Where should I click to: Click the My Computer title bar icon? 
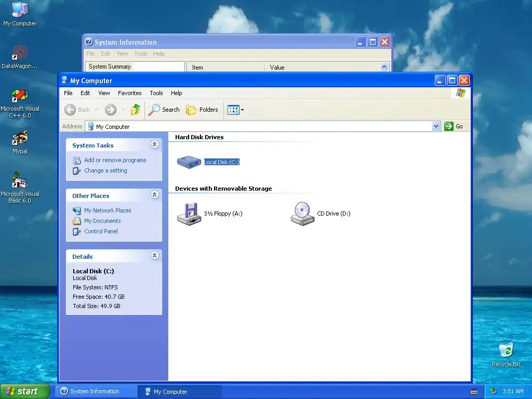tap(64, 81)
